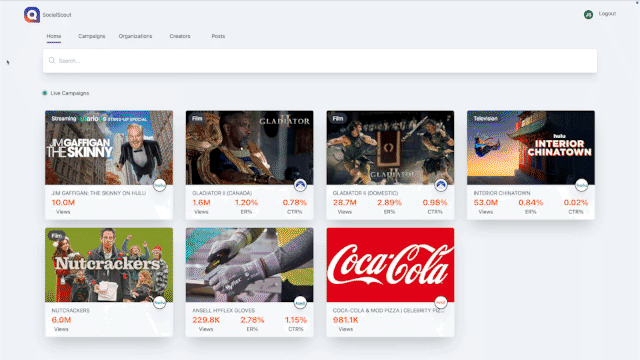The width and height of the screenshot is (640, 360).
Task: Open Gladiator II (Domestic) campaign thumbnail
Action: click(390, 148)
